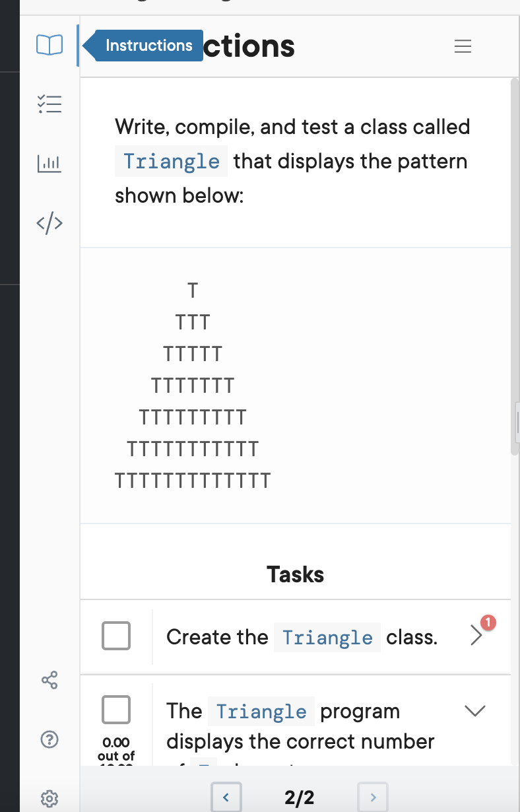Click the share icon near bottom of sidebar
520x812 pixels.
pos(49,680)
